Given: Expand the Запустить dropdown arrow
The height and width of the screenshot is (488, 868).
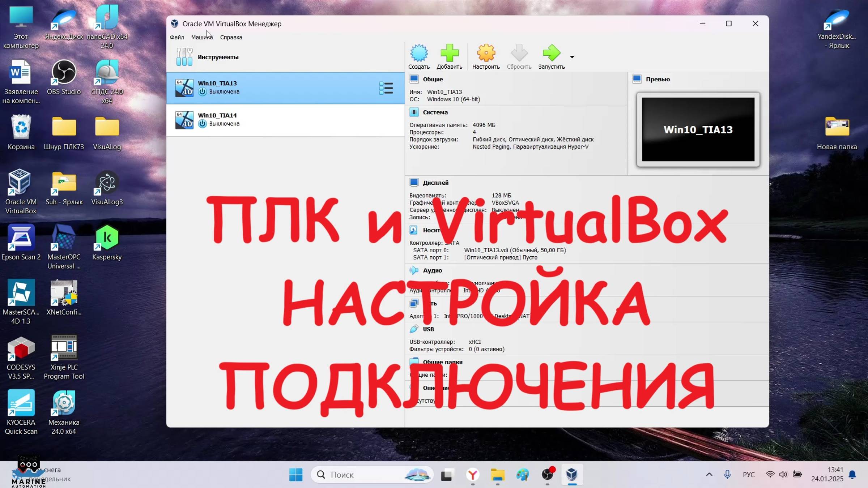Looking at the screenshot, I should 572,57.
